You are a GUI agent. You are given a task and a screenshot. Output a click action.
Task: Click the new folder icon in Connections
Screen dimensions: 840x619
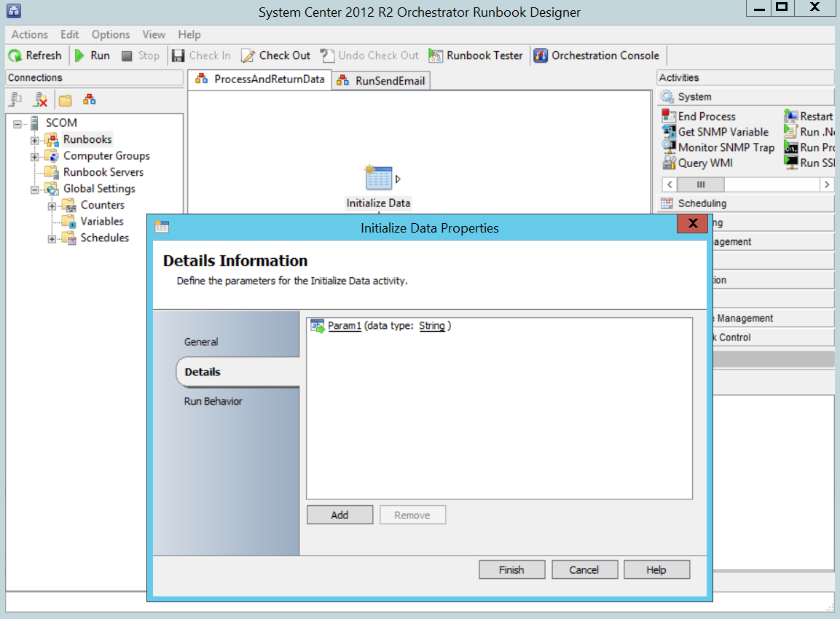[66, 100]
